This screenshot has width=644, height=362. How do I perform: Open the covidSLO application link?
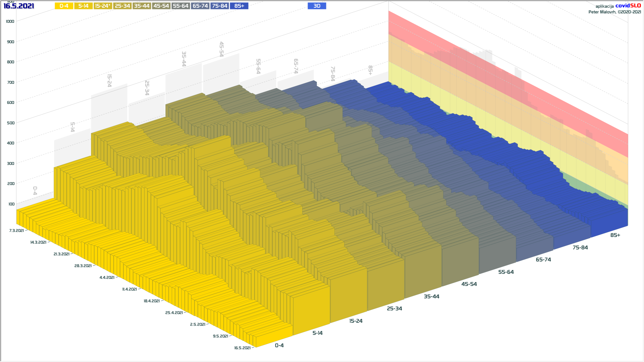(628, 6)
